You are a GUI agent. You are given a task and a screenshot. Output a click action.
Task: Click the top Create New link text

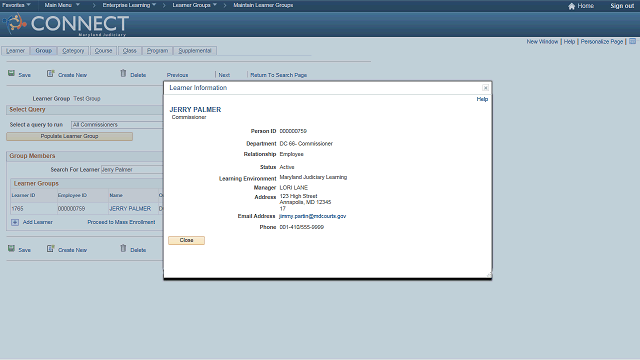(72, 75)
